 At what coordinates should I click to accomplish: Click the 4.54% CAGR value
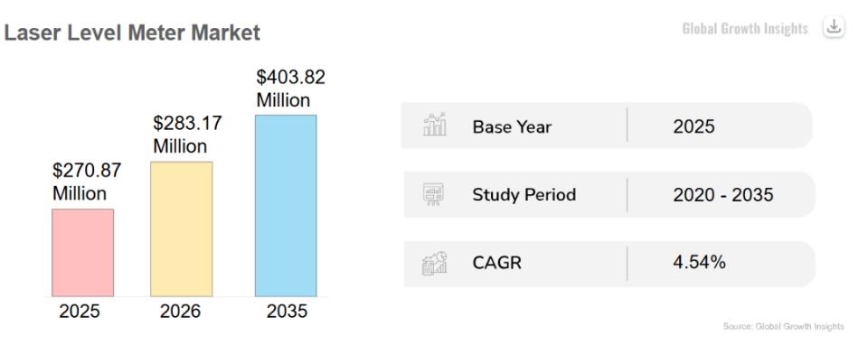[700, 262]
